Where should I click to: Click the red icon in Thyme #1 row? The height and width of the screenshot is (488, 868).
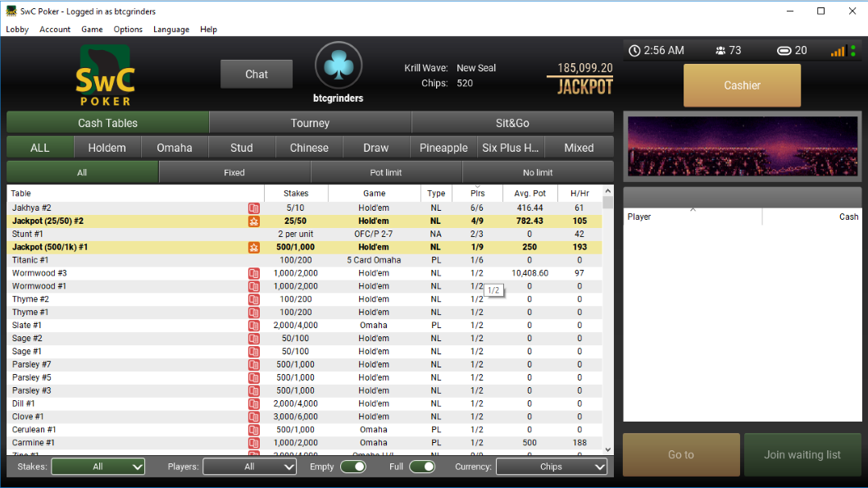[x=253, y=312]
